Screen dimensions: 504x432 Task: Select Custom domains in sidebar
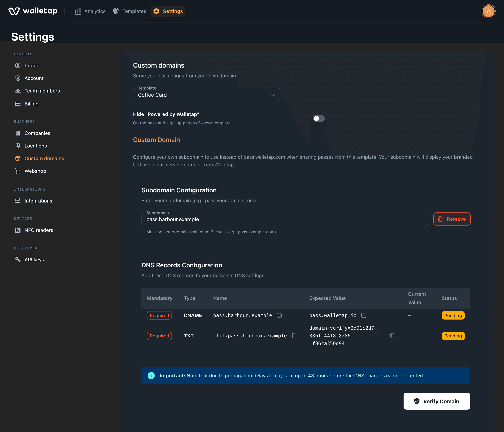tap(55, 158)
